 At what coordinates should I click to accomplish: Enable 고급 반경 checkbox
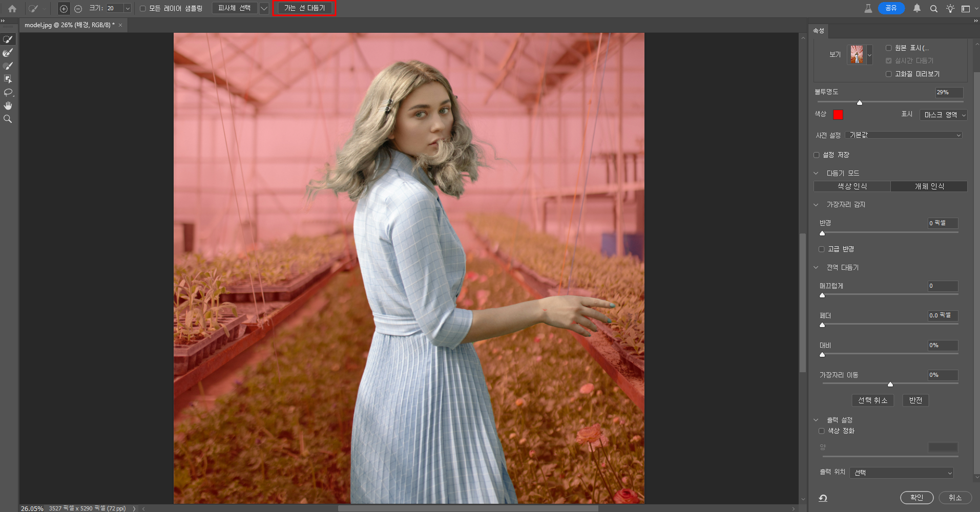coord(822,249)
